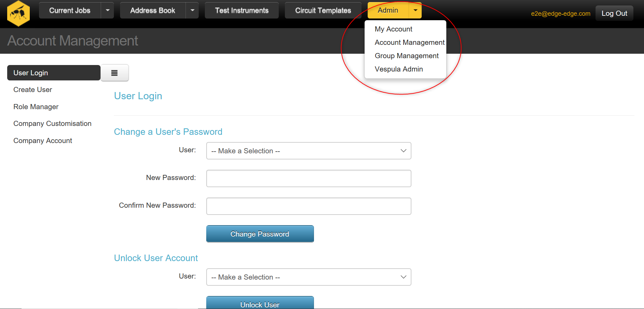This screenshot has height=309, width=644.
Task: Click the Confirm New Password field
Action: pos(308,206)
